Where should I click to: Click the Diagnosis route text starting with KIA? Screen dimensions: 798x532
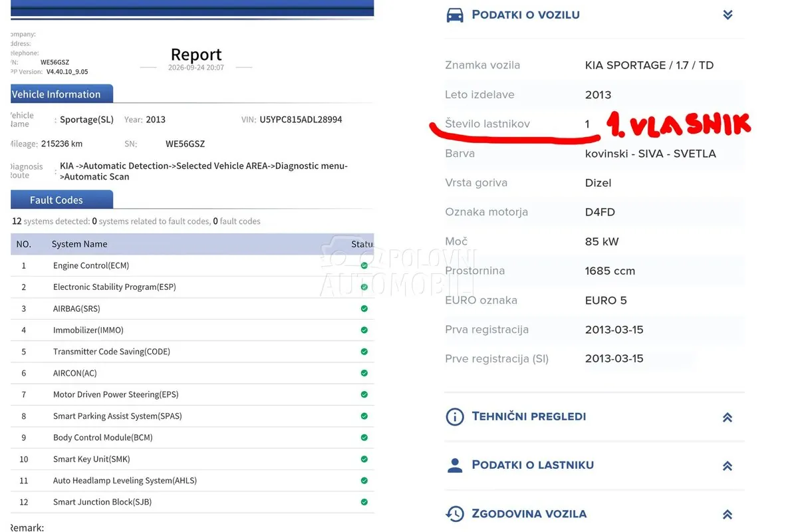click(203, 171)
